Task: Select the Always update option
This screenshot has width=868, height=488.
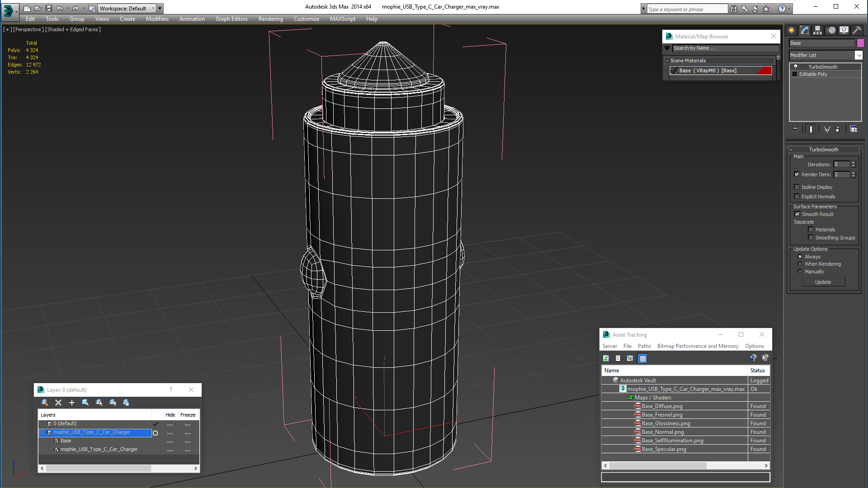Action: (800, 257)
